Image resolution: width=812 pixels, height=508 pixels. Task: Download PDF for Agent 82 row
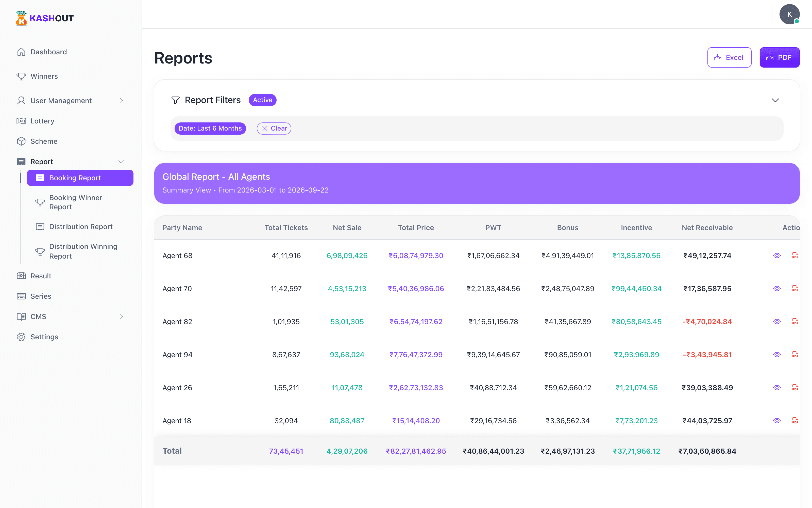(795, 322)
